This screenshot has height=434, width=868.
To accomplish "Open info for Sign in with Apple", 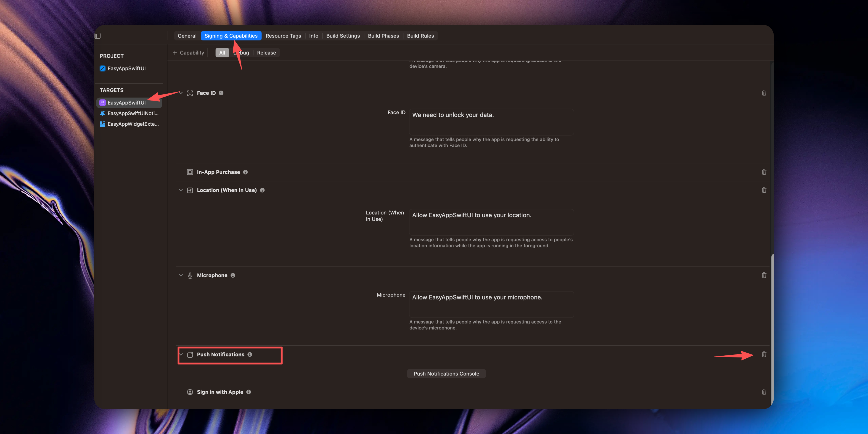I will pos(249,392).
